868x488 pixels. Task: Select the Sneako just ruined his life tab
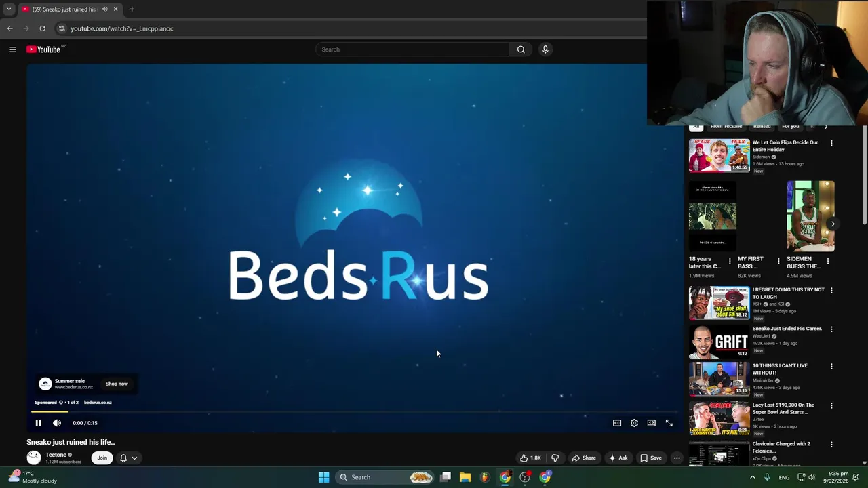(64, 9)
